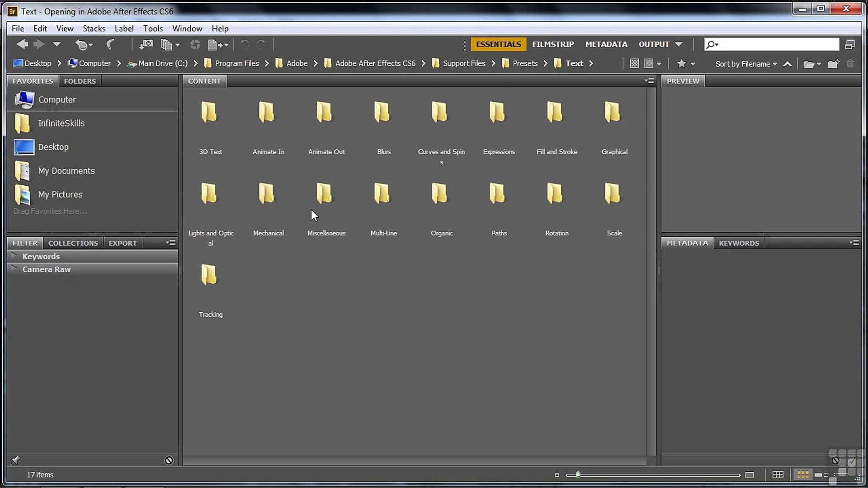Toggle ascending sort order arrow
The width and height of the screenshot is (868, 488).
click(x=787, y=64)
